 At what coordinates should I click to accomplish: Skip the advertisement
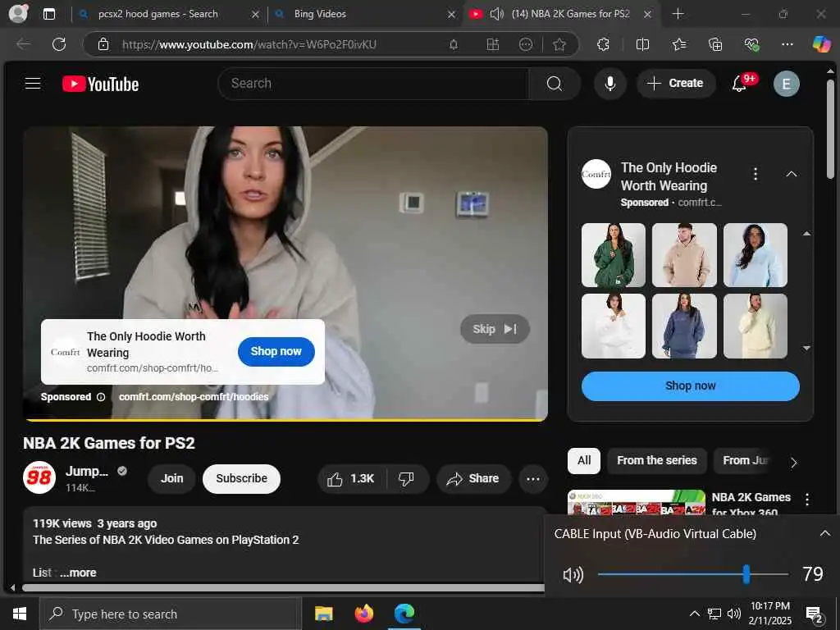click(x=495, y=329)
